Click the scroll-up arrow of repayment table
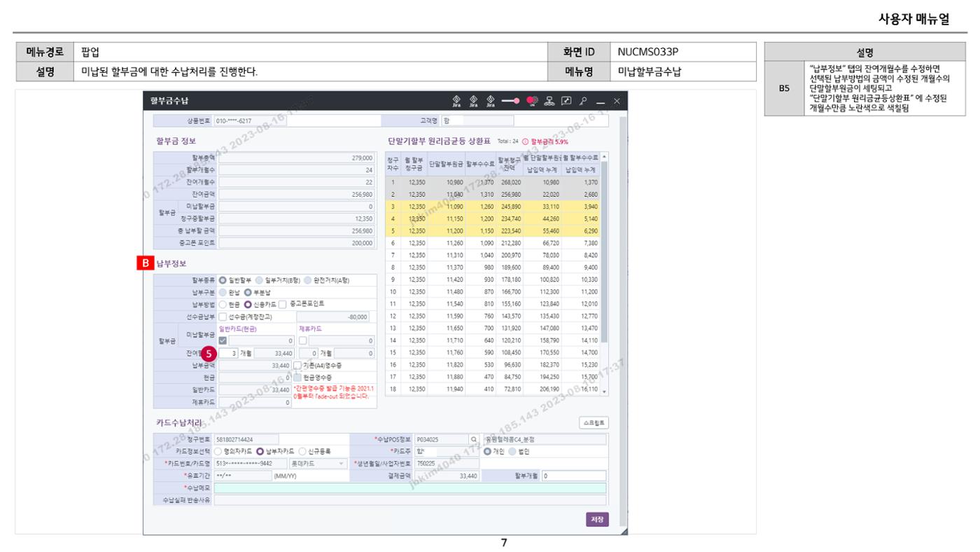Screen dimensions: 980x552 [605, 156]
